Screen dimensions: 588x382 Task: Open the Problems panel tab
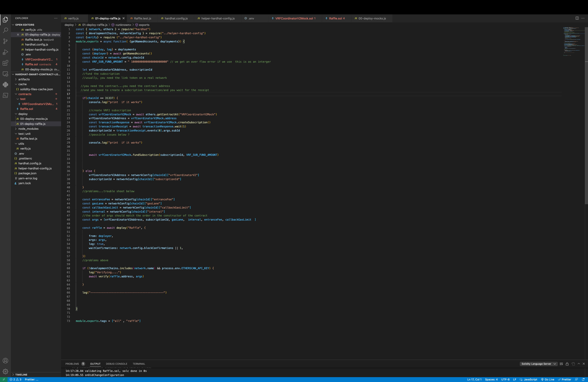point(75,364)
